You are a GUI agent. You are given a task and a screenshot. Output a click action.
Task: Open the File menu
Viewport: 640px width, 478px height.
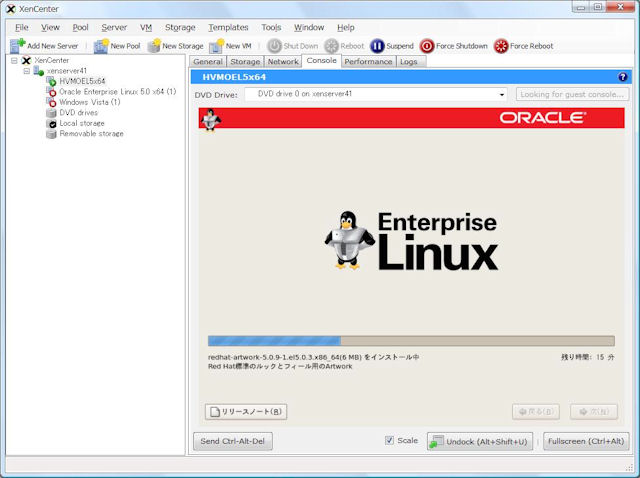22,27
